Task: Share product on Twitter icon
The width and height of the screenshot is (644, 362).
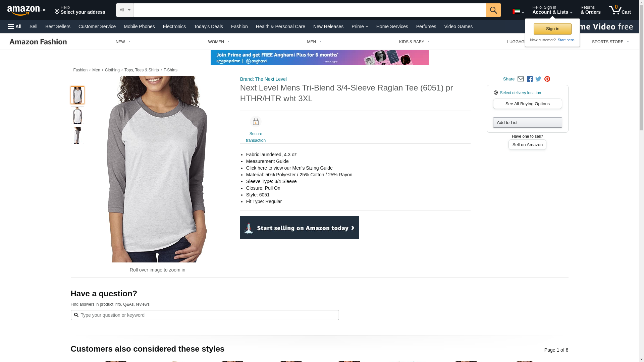Action: (538, 79)
